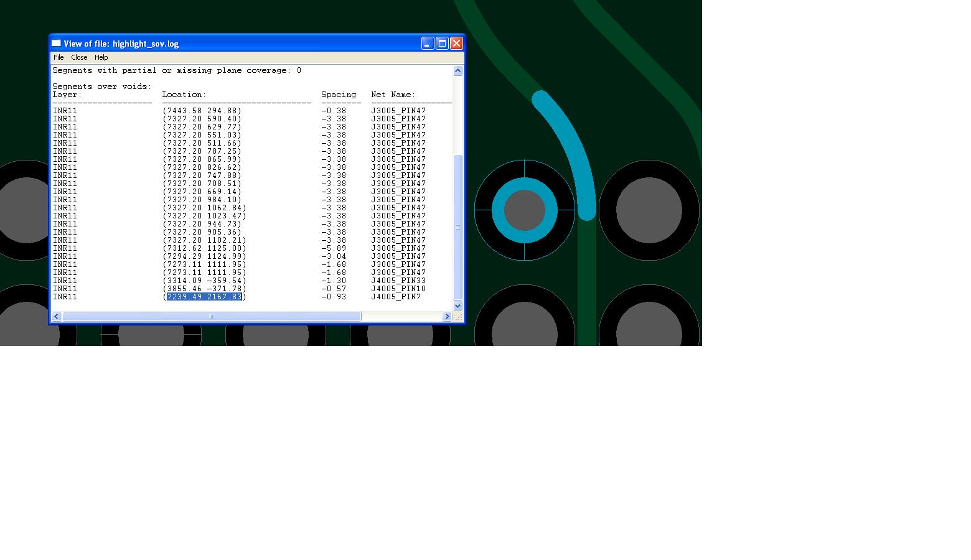Minimize the highlight_sov.log window
Image resolution: width=971 pixels, height=560 pixels.
(x=427, y=44)
